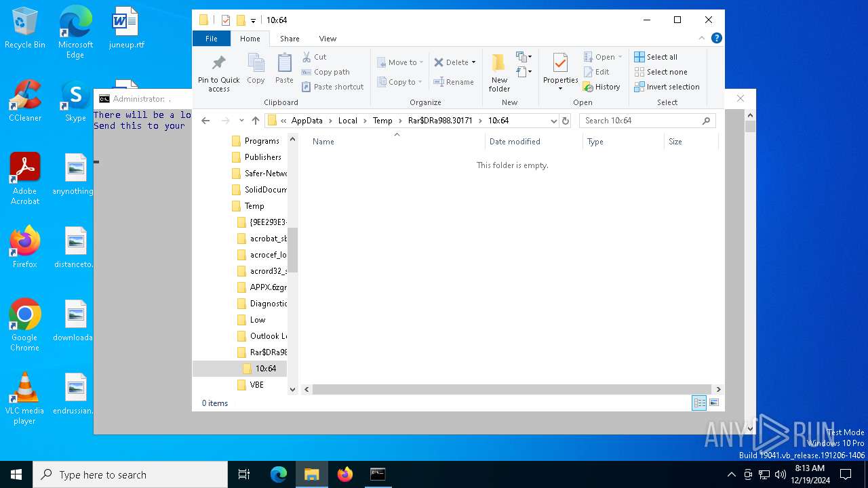The width and height of the screenshot is (868, 488).
Task: Switch to the Share ribbon tab
Action: (290, 39)
